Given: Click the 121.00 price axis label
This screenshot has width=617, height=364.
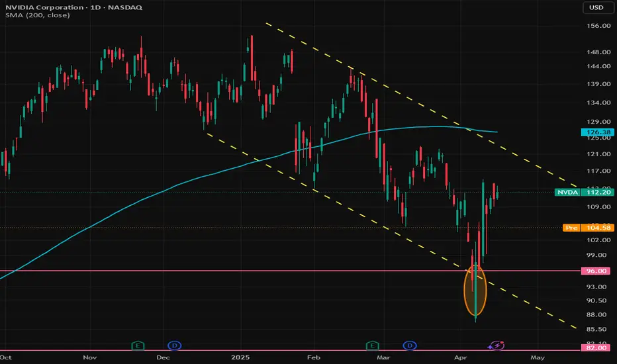Looking at the screenshot, I should coord(598,154).
